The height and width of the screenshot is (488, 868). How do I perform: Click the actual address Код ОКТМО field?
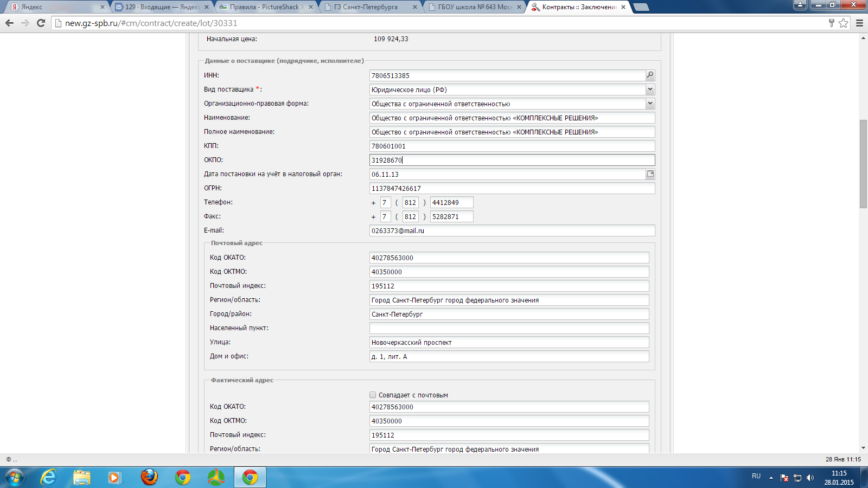point(509,421)
